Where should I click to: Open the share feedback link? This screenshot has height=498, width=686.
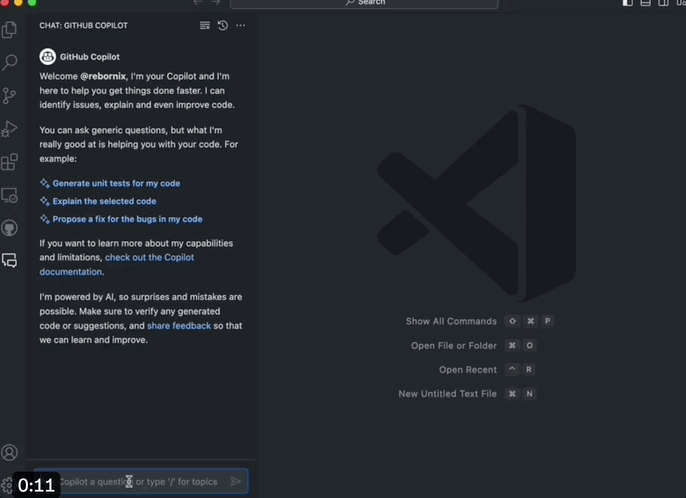point(179,326)
